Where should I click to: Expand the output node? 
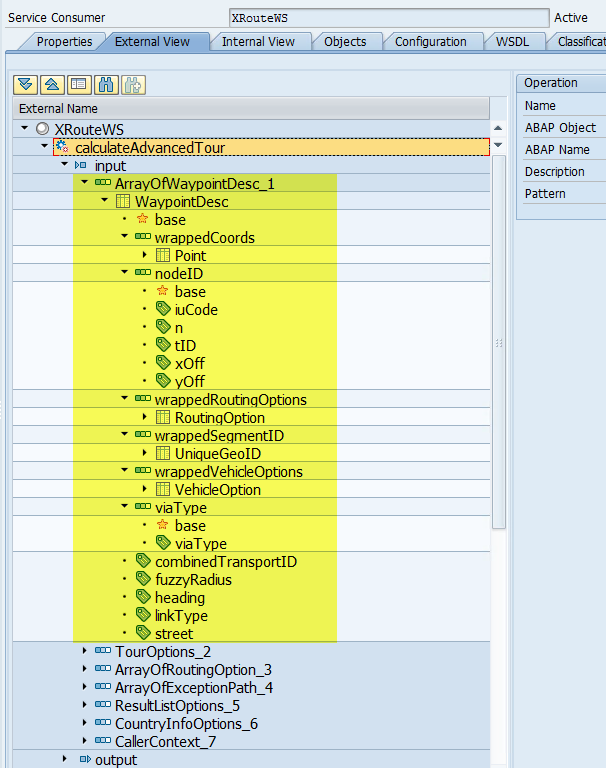[65, 759]
